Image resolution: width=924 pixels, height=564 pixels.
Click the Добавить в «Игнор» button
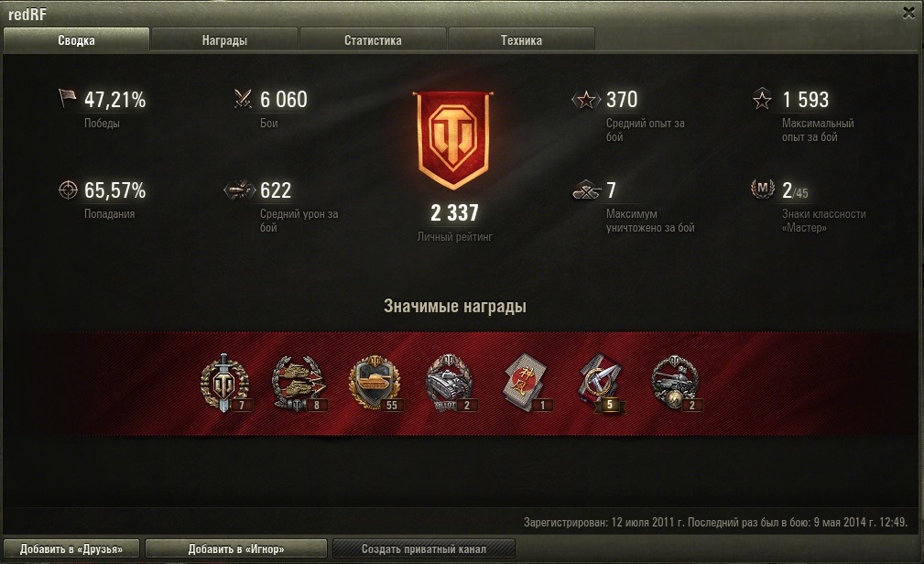(235, 548)
